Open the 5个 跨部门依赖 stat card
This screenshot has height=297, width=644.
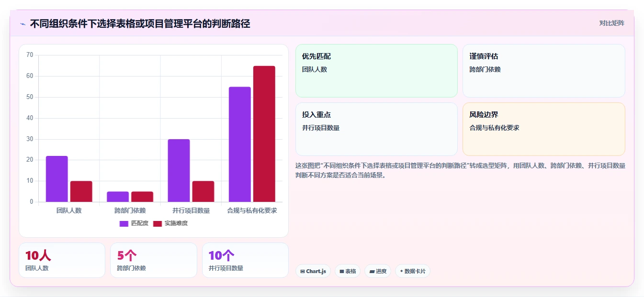pos(154,260)
